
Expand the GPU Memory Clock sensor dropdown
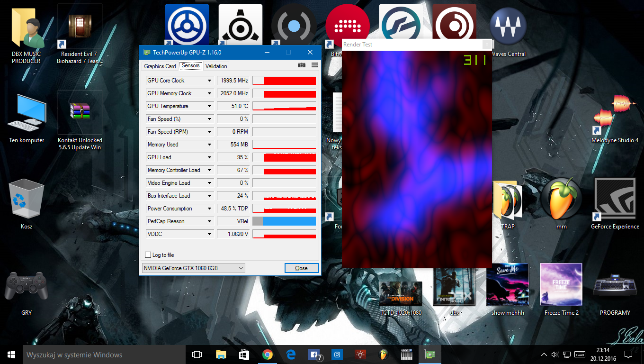tap(209, 93)
